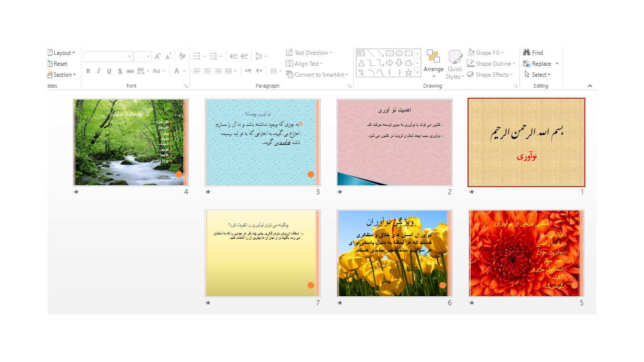Select the Right Arrow block shape
The height and width of the screenshot is (362, 644).
click(389, 63)
